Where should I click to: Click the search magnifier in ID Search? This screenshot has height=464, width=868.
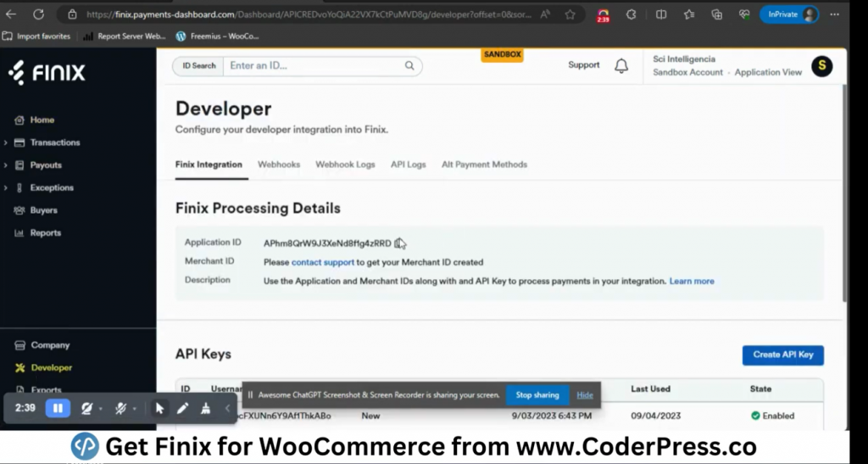(x=409, y=66)
